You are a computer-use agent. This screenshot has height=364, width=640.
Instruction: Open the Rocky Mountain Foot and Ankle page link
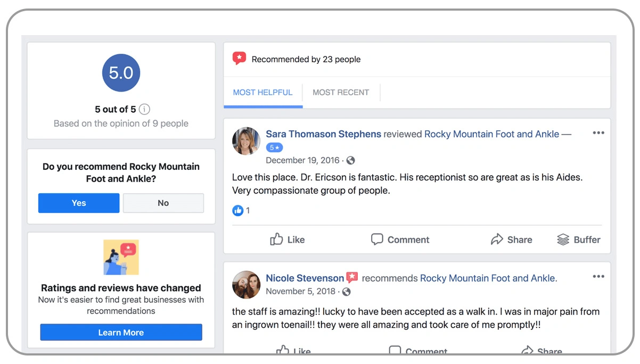[x=491, y=134]
